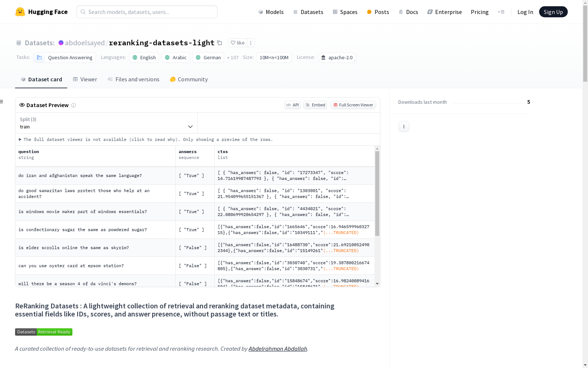The image size is (588, 368).
Task: Go to Models in top navigation
Action: tap(271, 12)
